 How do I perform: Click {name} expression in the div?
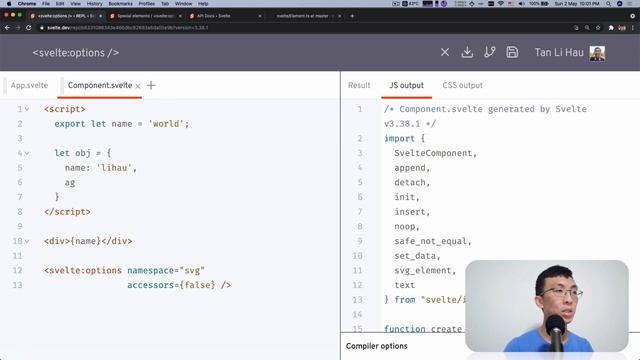click(x=86, y=241)
